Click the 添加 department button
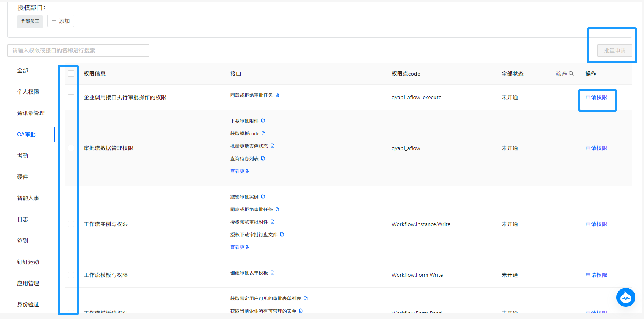This screenshot has height=319, width=644. click(x=61, y=21)
